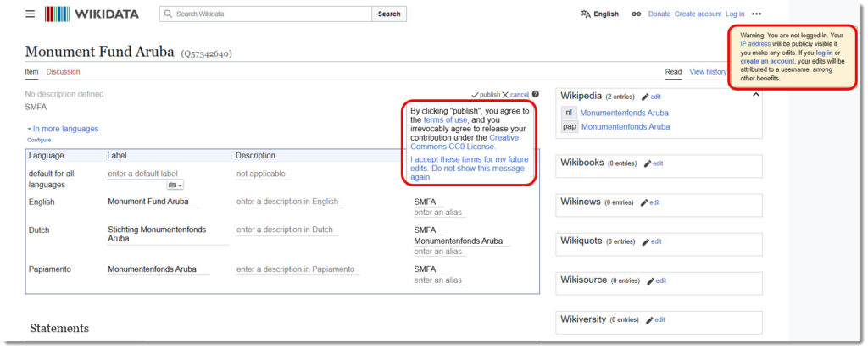Switch to the Discussion tab
The height and width of the screenshot is (349, 868).
pos(63,72)
